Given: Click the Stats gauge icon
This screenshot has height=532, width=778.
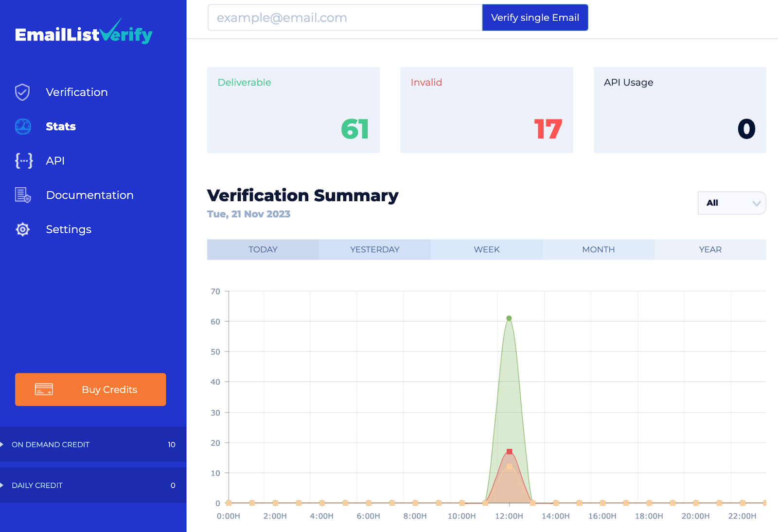Looking at the screenshot, I should pos(23,126).
